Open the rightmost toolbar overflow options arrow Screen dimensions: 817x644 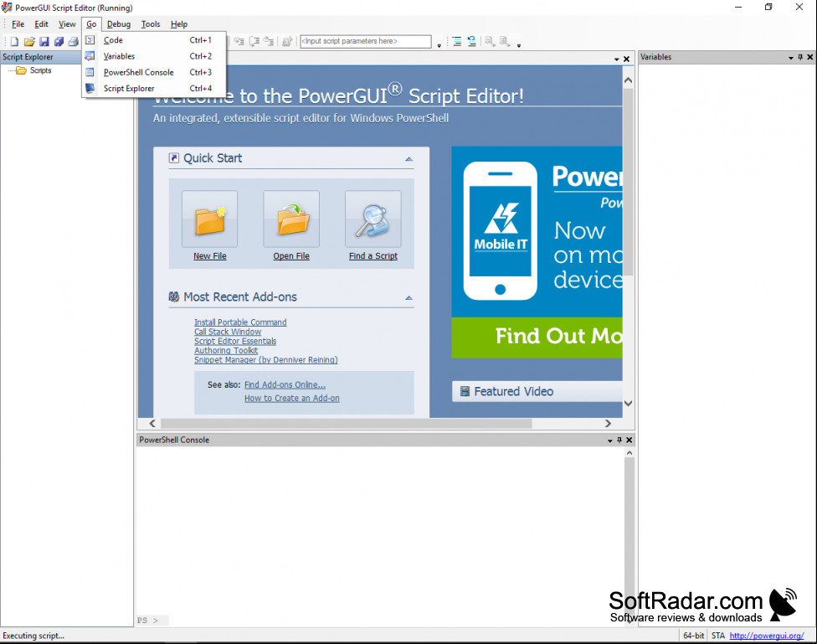pyautogui.click(x=519, y=45)
